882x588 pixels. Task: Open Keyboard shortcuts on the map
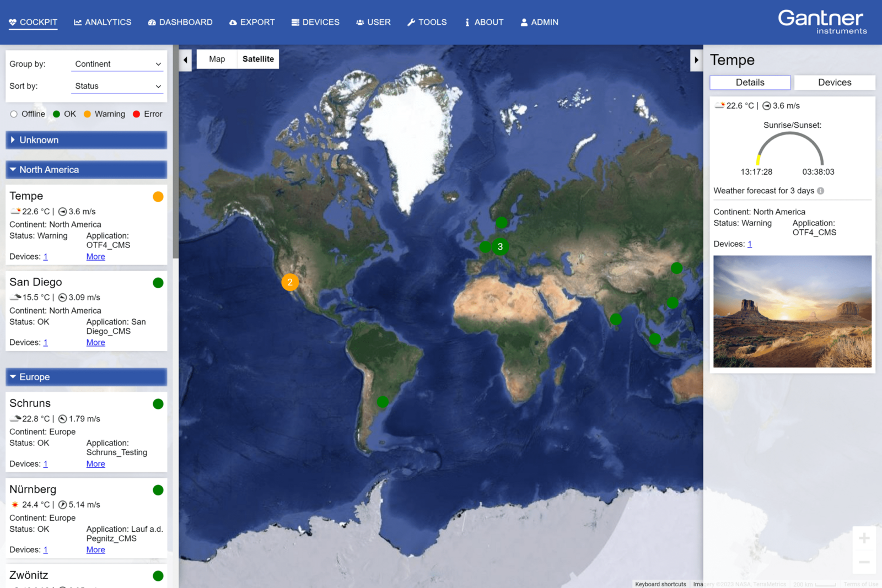[x=660, y=584]
